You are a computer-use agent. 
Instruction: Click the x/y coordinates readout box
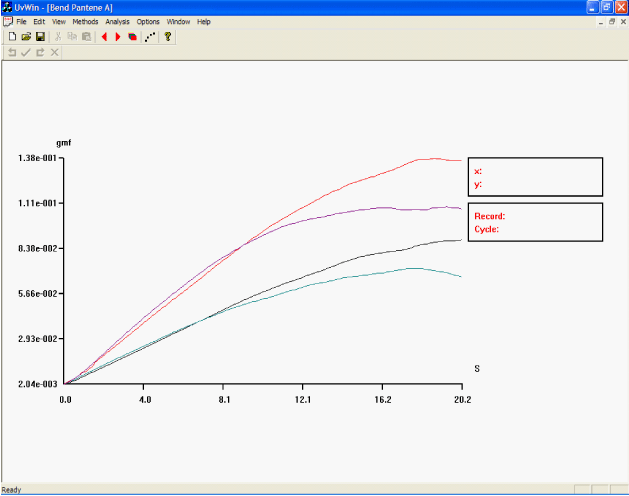tap(535, 177)
